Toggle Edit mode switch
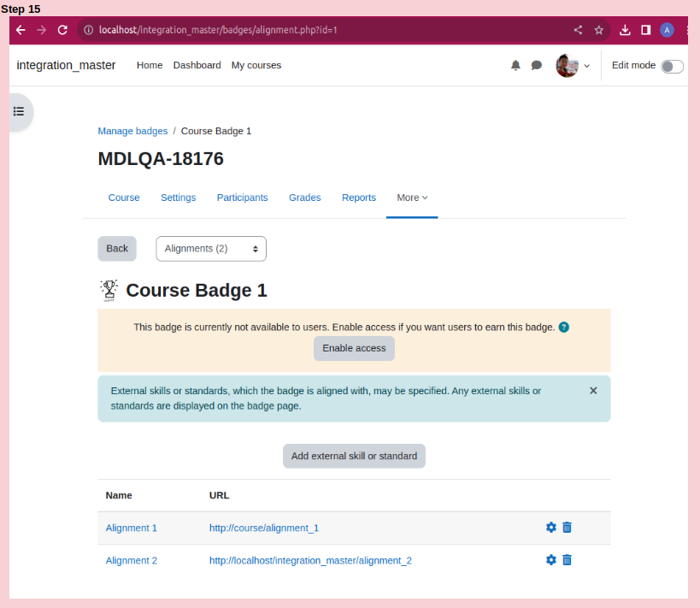The width and height of the screenshot is (700, 608). (x=672, y=66)
